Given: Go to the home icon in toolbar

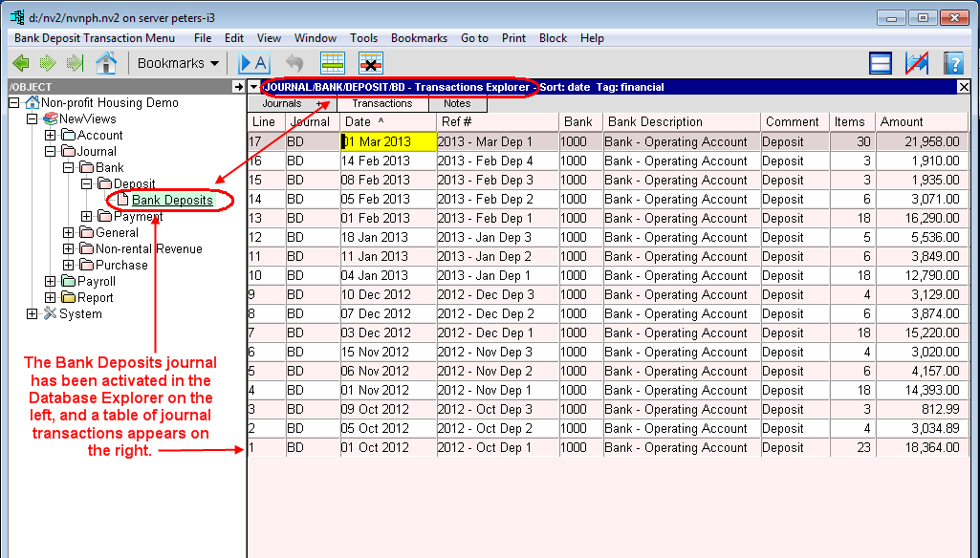Looking at the screenshot, I should [106, 64].
